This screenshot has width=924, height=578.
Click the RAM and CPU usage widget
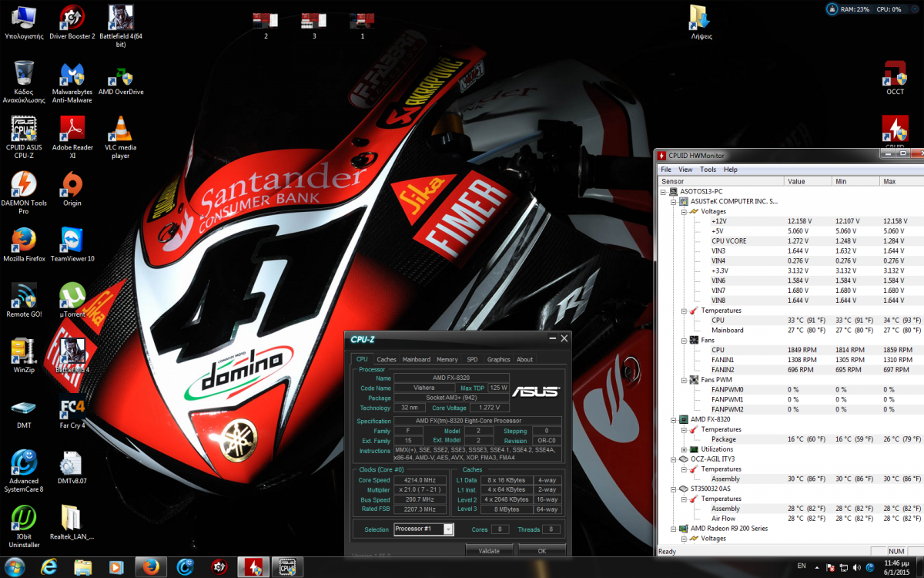point(873,9)
